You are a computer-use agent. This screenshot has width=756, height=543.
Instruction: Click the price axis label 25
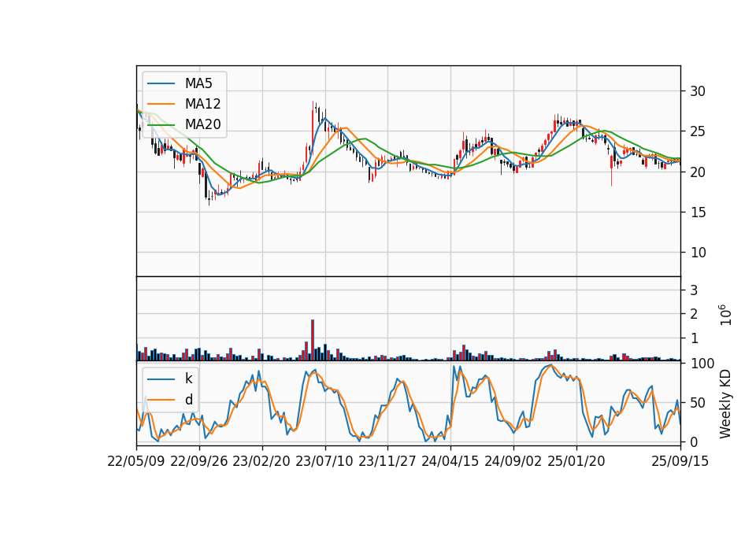click(697, 131)
